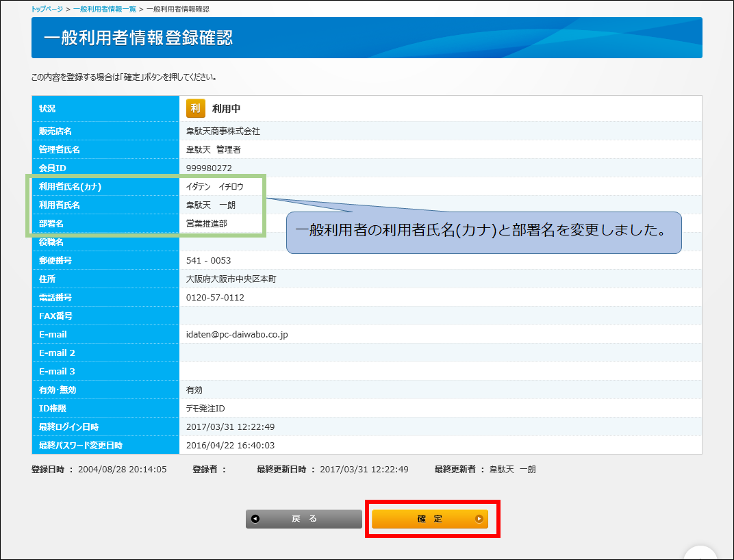This screenshot has height=560, width=734.
Task: Click the 利用者氏名(カナ) value イダテン イチロウ
Action: click(x=214, y=186)
